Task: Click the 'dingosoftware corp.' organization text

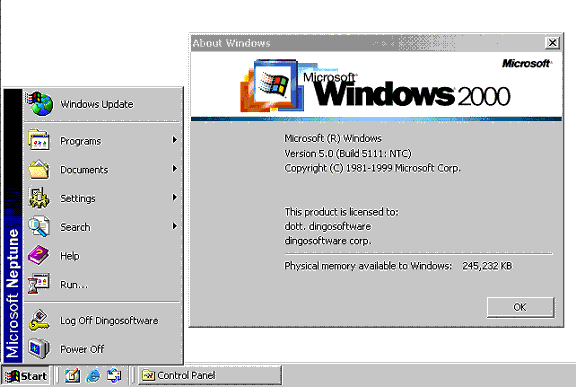Action: 328,241
